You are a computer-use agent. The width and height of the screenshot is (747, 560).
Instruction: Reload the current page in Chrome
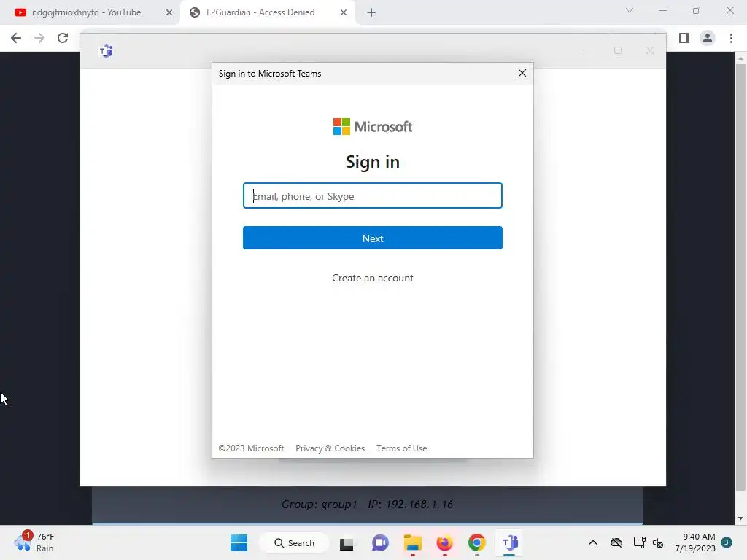coord(63,38)
